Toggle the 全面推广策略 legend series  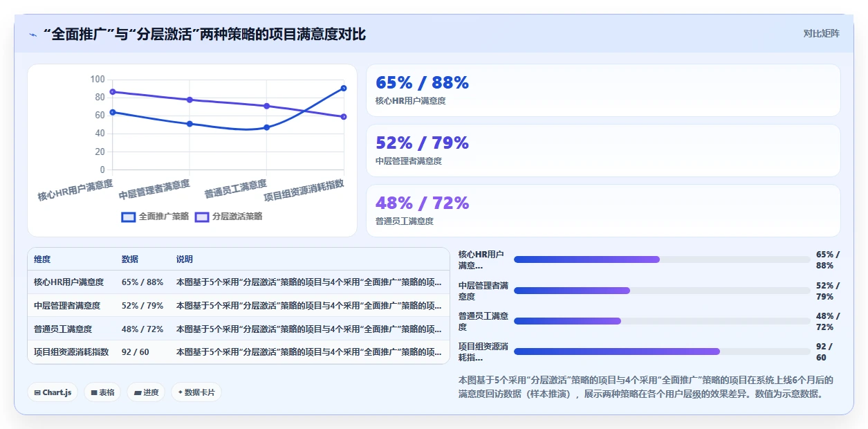click(x=155, y=217)
